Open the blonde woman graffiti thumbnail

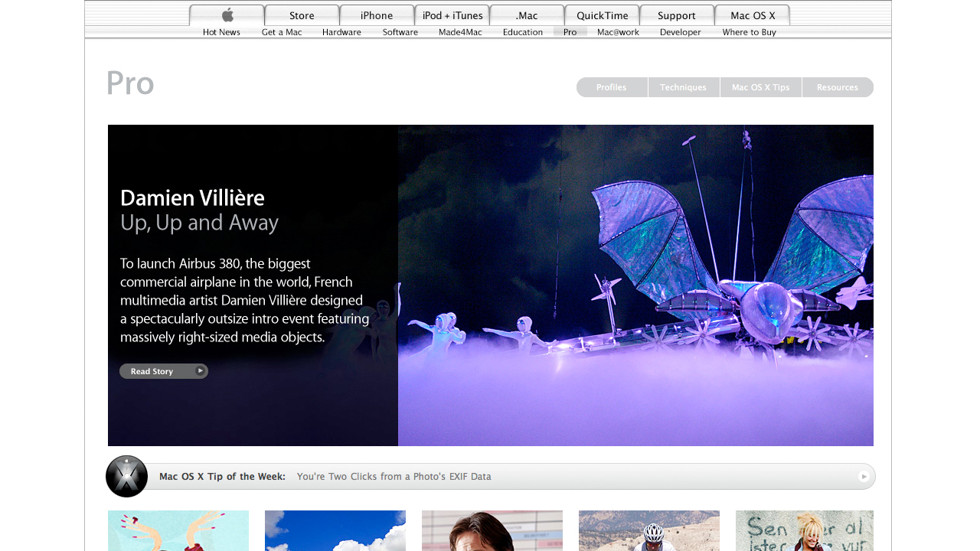[805, 530]
